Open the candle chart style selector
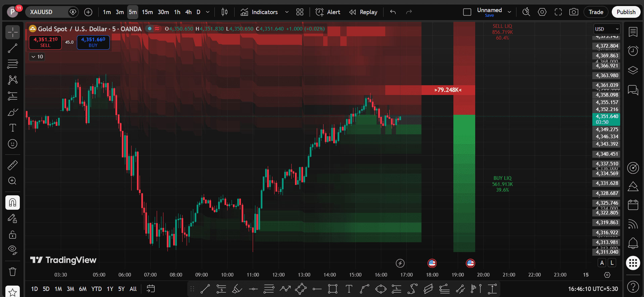Viewport: 644px width, 297px height. tap(225, 12)
